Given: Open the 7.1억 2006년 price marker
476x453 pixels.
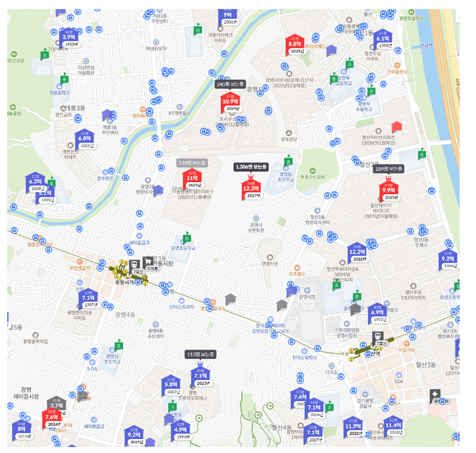Looking at the screenshot, I should point(314,408).
